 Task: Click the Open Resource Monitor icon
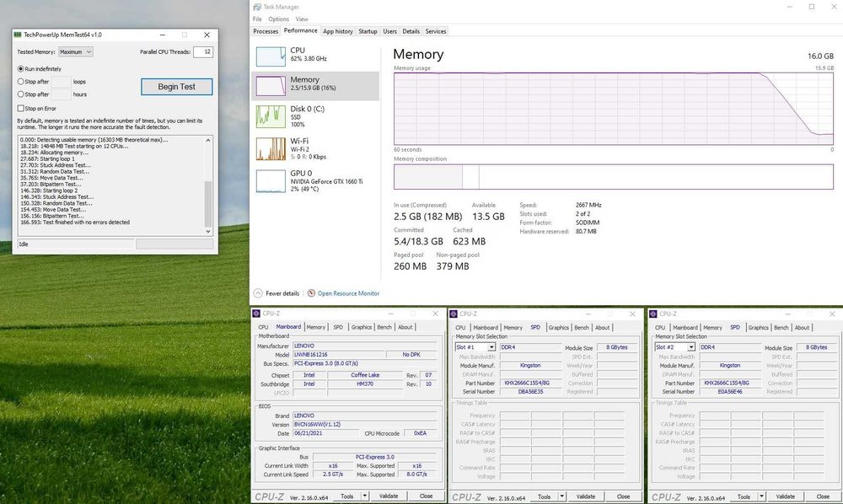pyautogui.click(x=311, y=292)
